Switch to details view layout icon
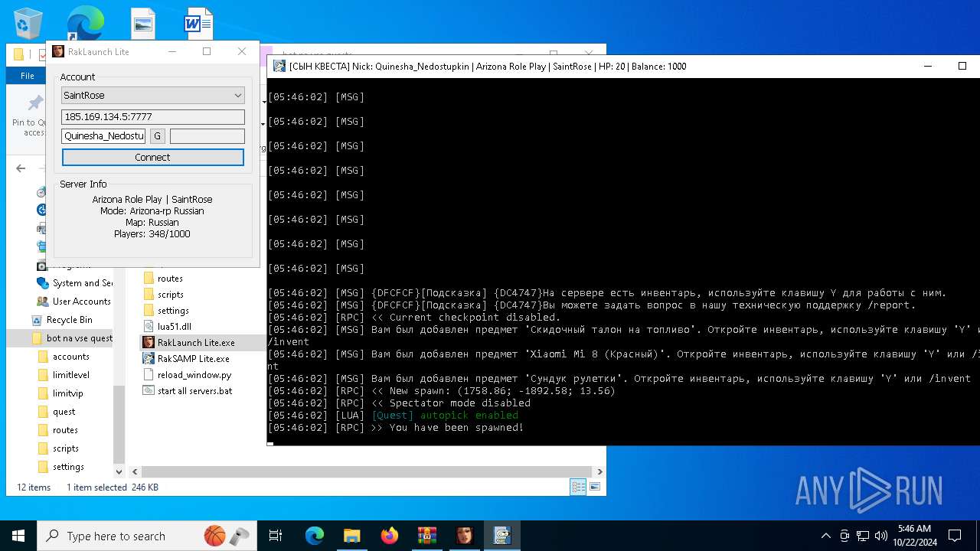Image resolution: width=980 pixels, height=551 pixels. pyautogui.click(x=579, y=487)
